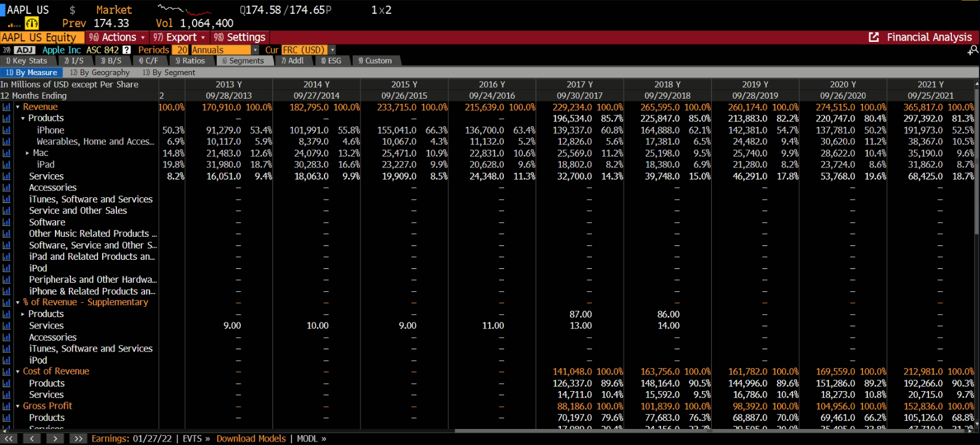Screen dimensions: 980x445
Task: Click the chart icon beside Revenue row
Action: [x=6, y=107]
